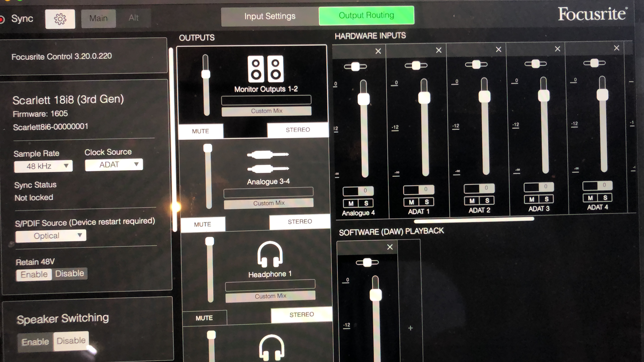Mute the ADAT 2 channel with M

pos(472,201)
